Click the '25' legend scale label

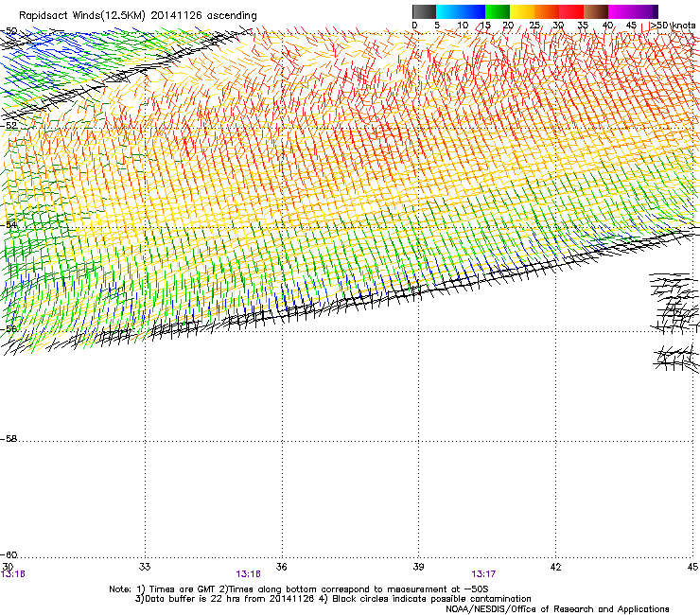(x=534, y=26)
